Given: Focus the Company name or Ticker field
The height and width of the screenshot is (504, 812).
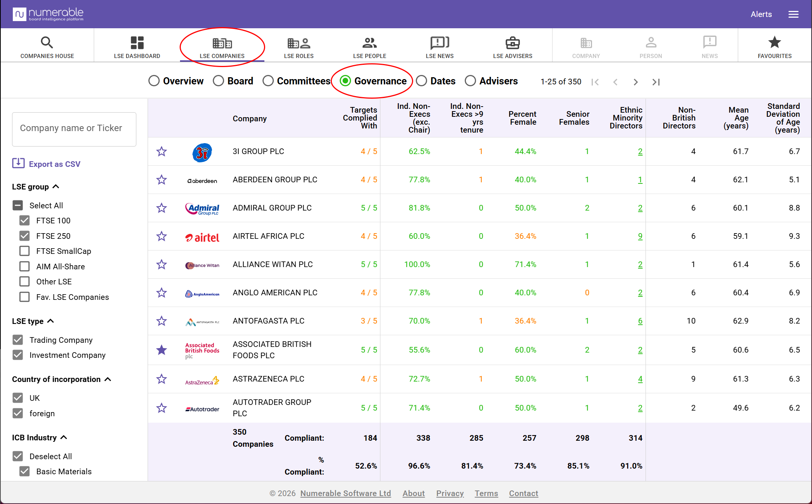Looking at the screenshot, I should (74, 129).
